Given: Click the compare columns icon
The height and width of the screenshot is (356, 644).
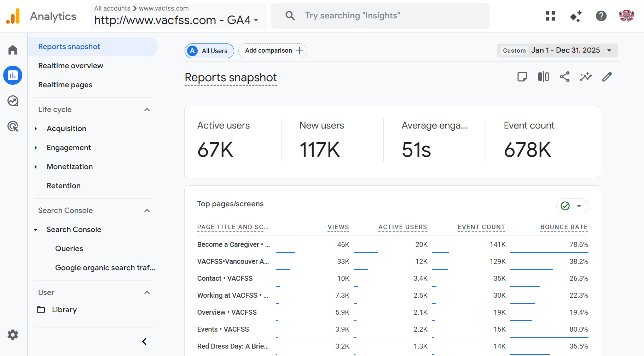Looking at the screenshot, I should click(543, 77).
